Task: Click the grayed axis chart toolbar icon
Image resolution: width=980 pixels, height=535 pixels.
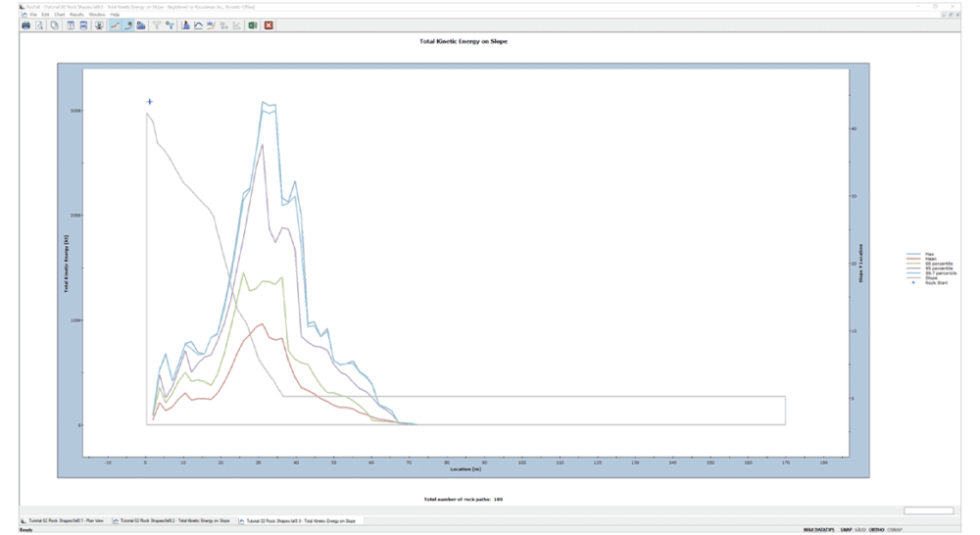Action: pos(237,25)
